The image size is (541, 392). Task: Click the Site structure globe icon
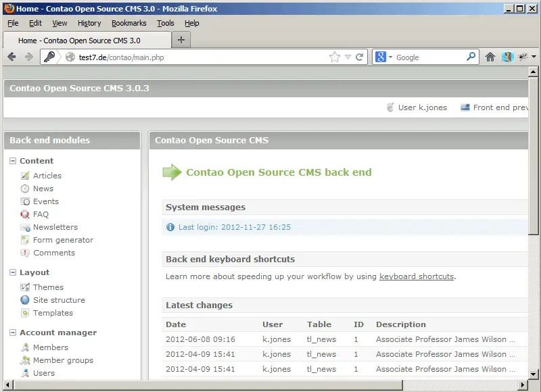(x=25, y=300)
